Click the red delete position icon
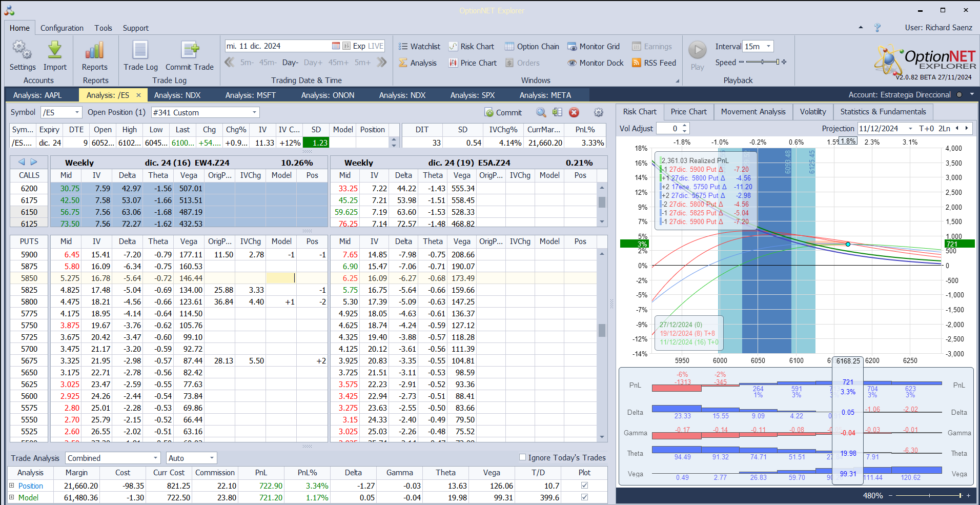 pyautogui.click(x=574, y=112)
